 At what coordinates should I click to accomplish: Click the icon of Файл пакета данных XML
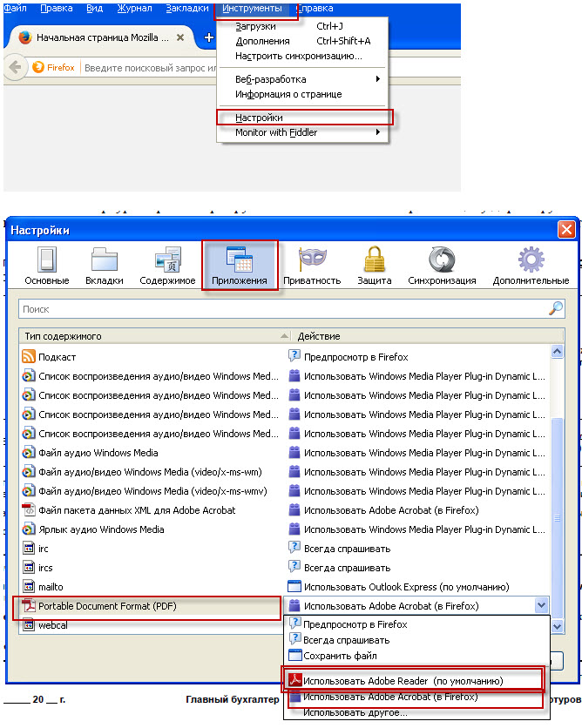[29, 509]
